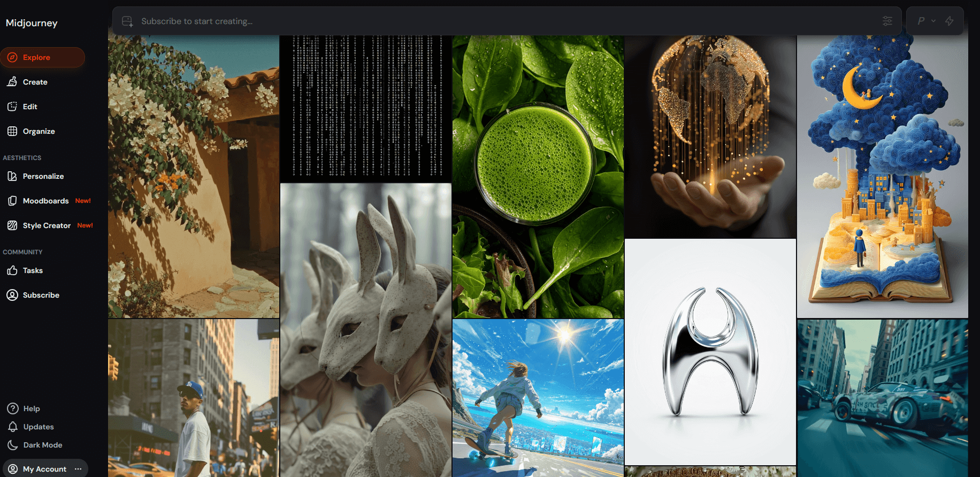Open prompt settings sliders icon
Viewport: 980px width, 477px height.
click(x=887, y=21)
